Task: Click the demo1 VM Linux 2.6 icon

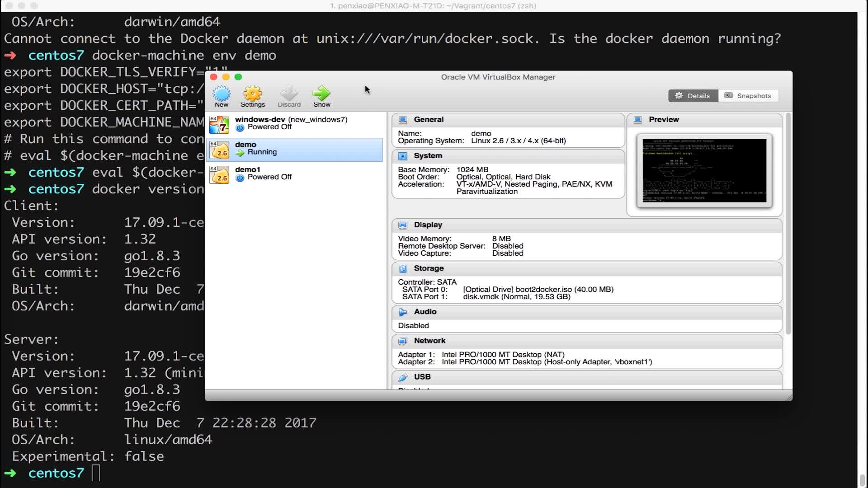Action: tap(219, 174)
